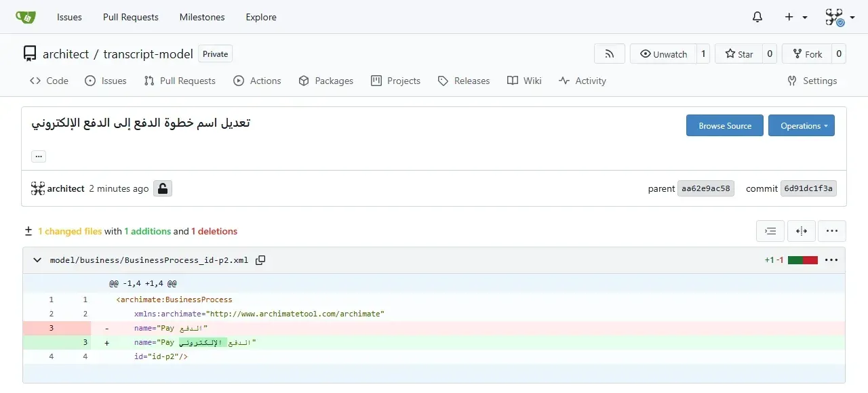Image resolution: width=868 pixels, height=393 pixels.
Task: Click commit hash 6d91dc1f3a
Action: 808,188
